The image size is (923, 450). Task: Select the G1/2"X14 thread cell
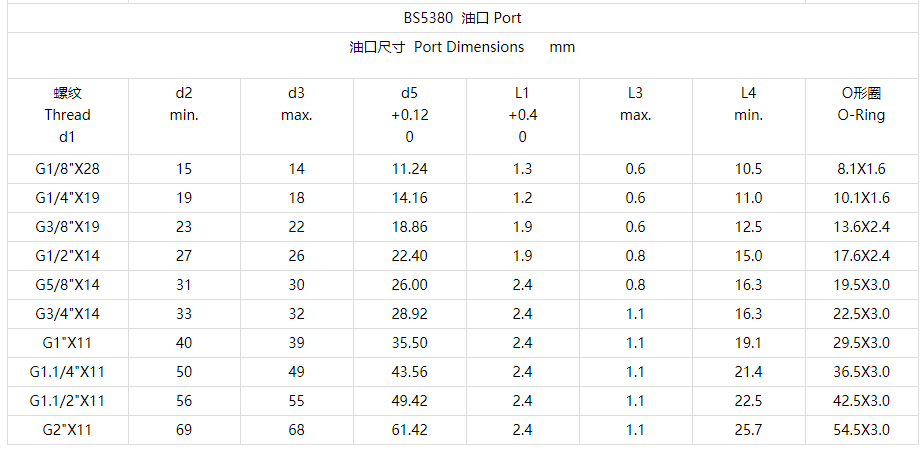click(68, 256)
